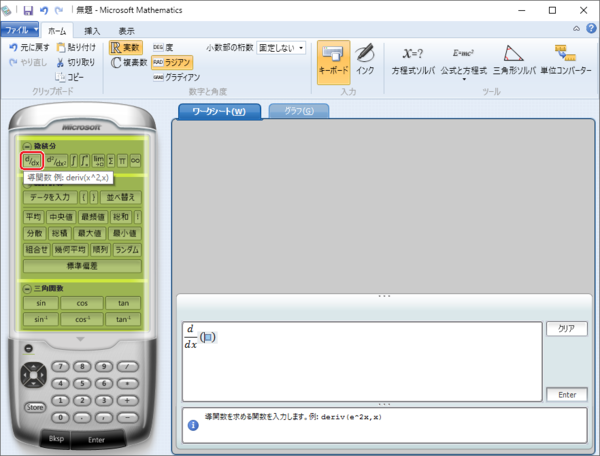This screenshot has width=600, height=456.
Task: Switch input to インク ink mode
Action: click(365, 60)
